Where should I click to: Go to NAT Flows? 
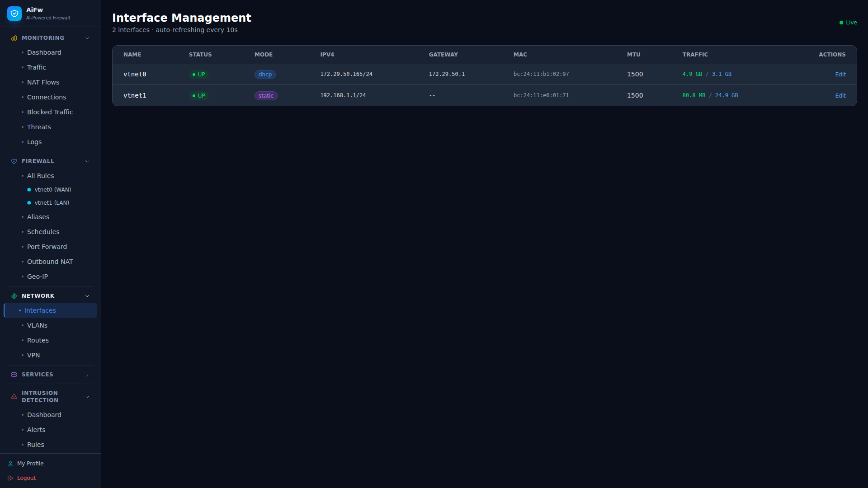coord(50,82)
